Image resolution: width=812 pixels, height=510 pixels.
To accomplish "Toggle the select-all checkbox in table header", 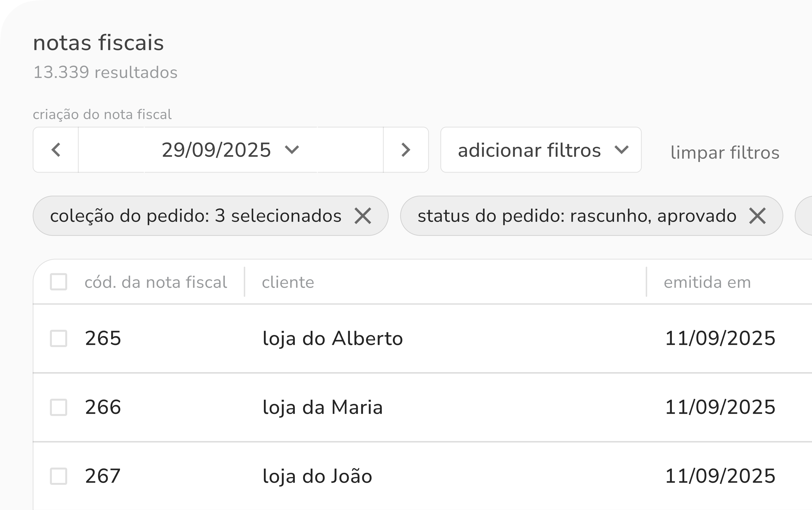I will click(59, 282).
